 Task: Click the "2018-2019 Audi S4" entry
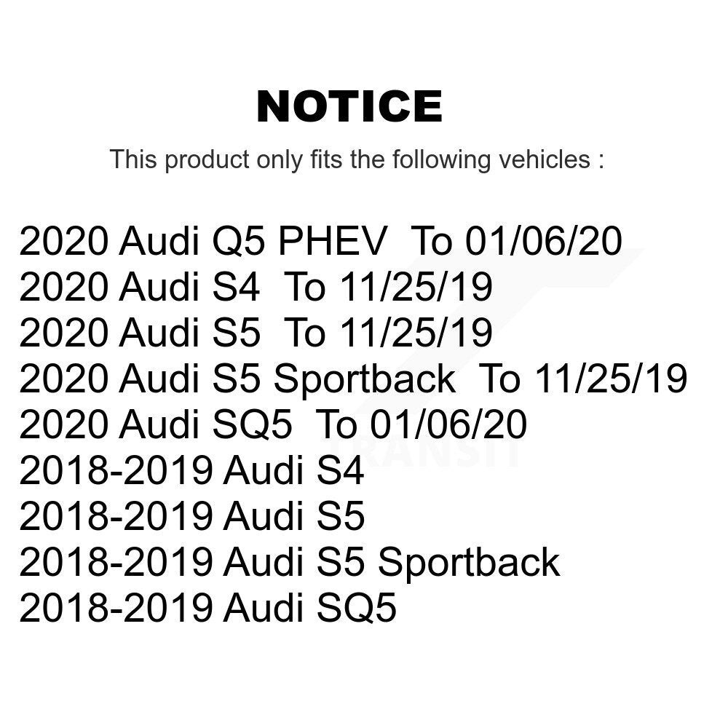click(x=191, y=472)
